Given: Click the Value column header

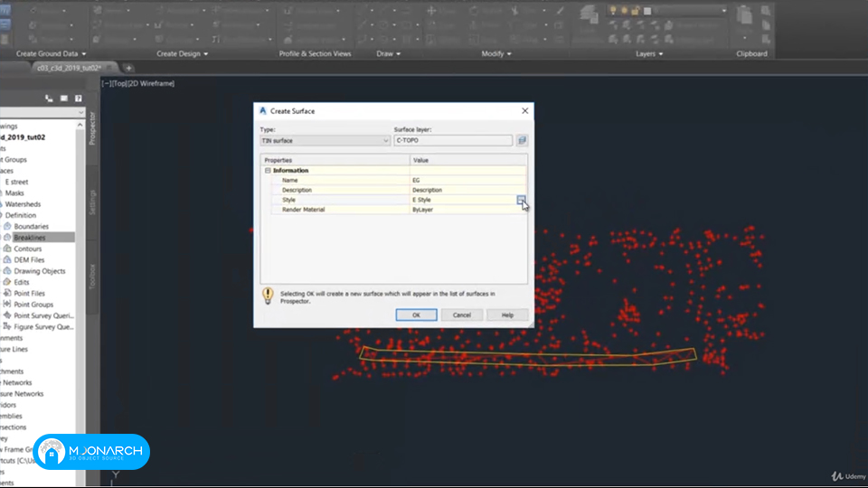Looking at the screenshot, I should tap(468, 160).
